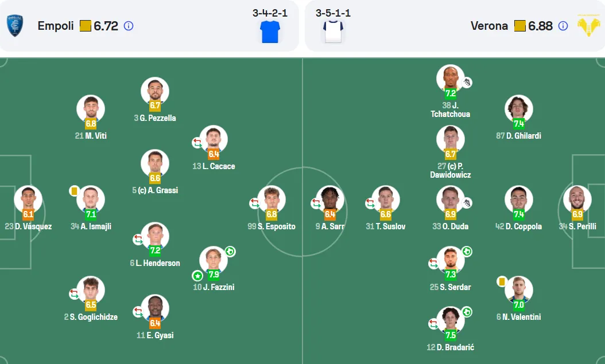Open S. Perilli player photo
605x364 pixels.
[x=577, y=199]
